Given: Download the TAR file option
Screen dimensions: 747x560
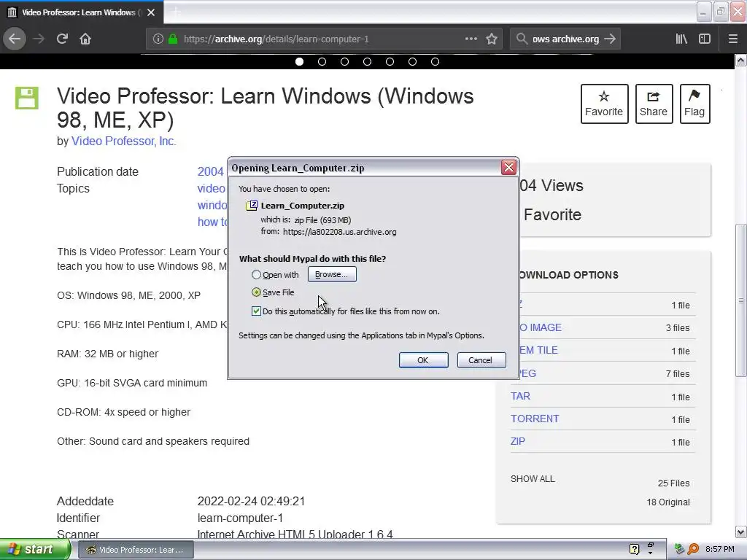Looking at the screenshot, I should click(520, 396).
